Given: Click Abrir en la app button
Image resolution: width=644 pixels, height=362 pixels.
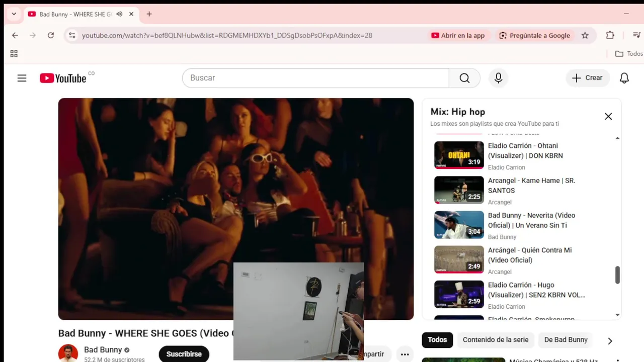Looking at the screenshot, I should click(x=458, y=35).
